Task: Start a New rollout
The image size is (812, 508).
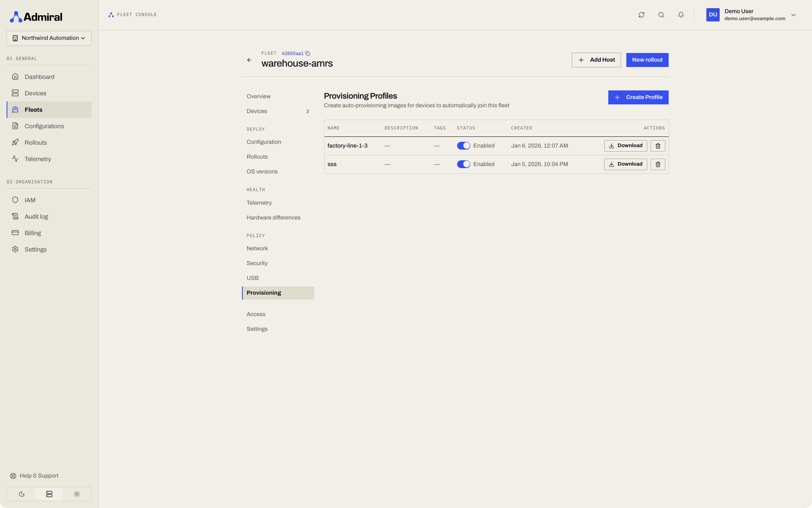Action: pos(647,60)
